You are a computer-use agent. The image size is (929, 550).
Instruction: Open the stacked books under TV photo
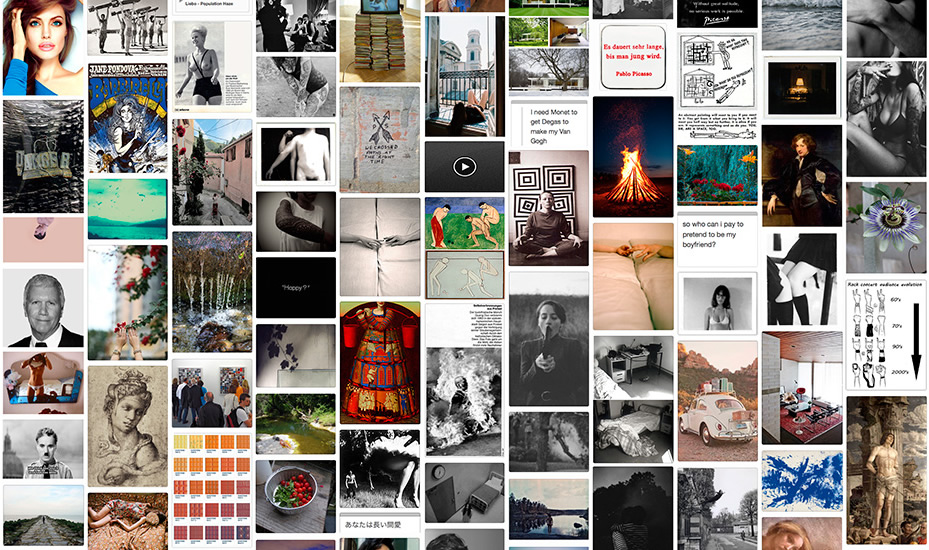pyautogui.click(x=380, y=41)
